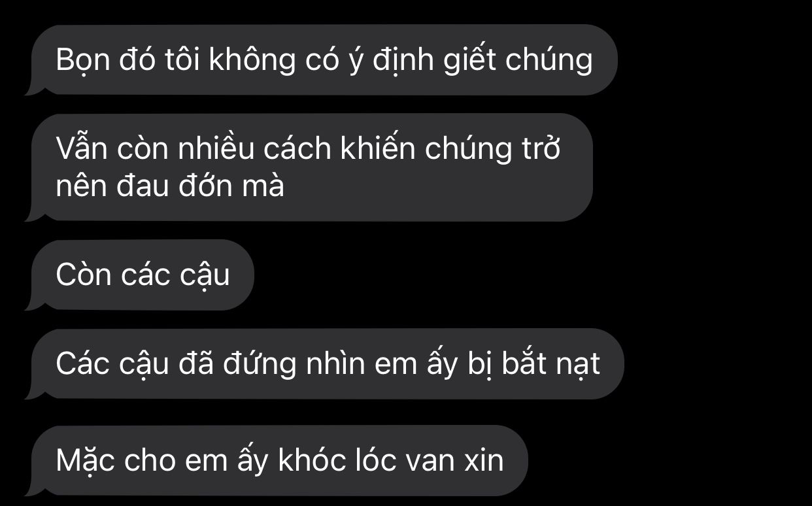
Task: Click the word "Vẫn" at the start of the second message
Action: coord(82,150)
